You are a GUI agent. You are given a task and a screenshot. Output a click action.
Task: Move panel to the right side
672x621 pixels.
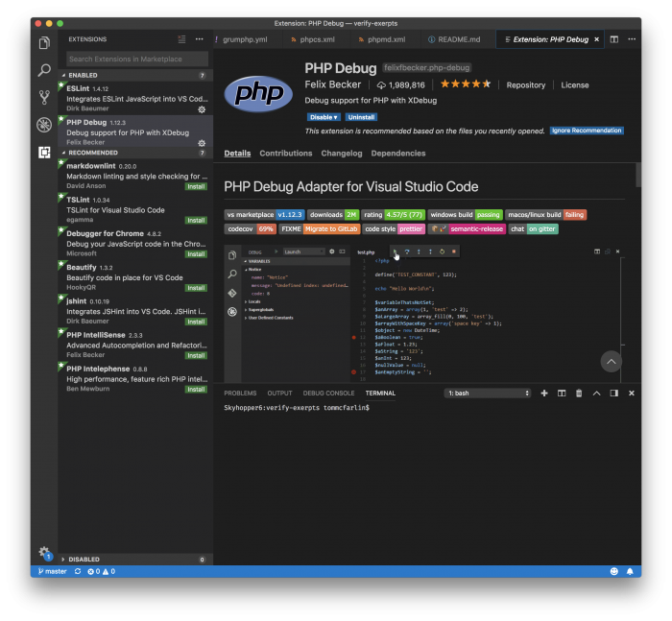(614, 393)
